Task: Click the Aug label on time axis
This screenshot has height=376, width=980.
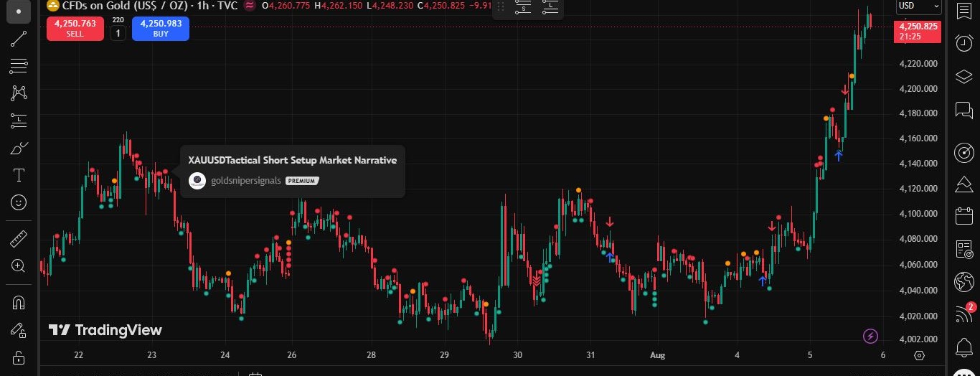Action: 657,355
